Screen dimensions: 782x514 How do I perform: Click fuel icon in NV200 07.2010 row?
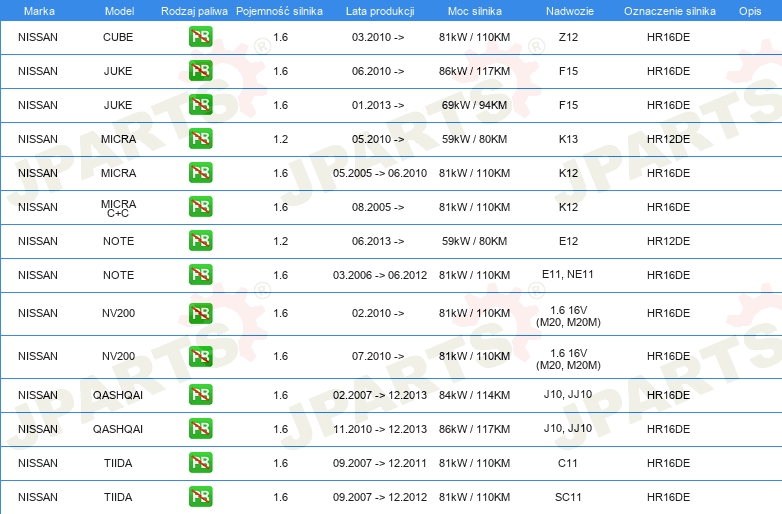[200, 356]
